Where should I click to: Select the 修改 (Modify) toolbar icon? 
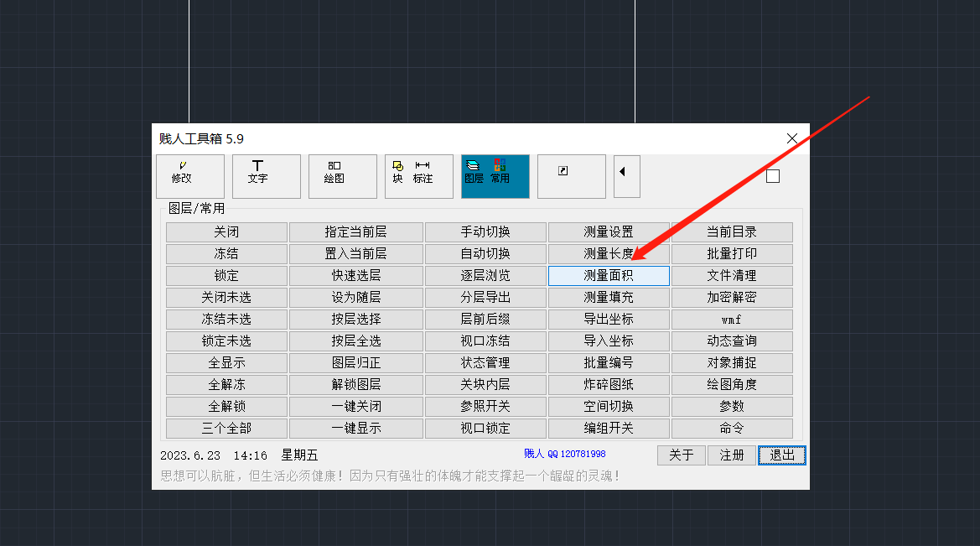(189, 176)
